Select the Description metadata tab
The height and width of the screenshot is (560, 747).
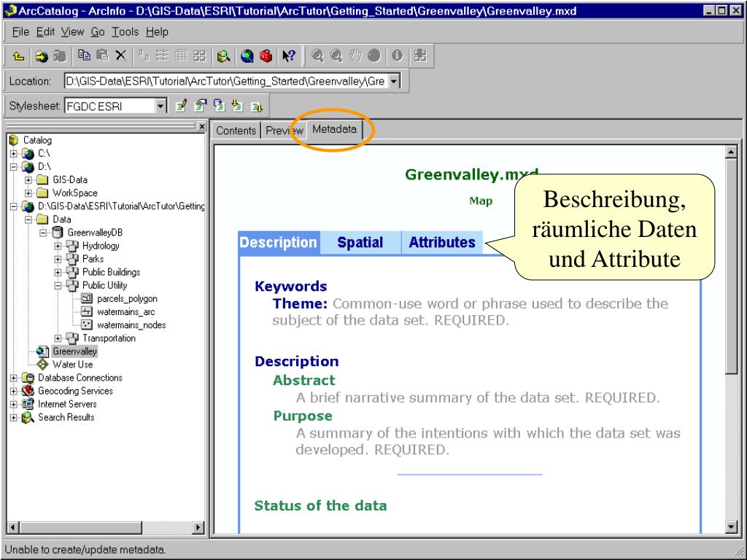point(279,242)
